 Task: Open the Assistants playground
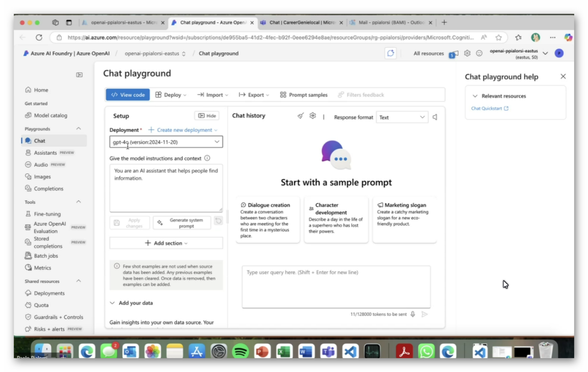45,153
